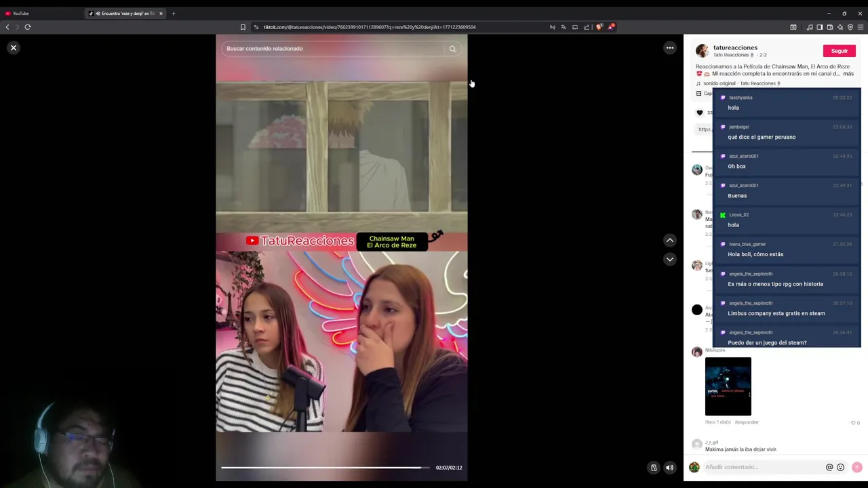
Task: Post the comment with the pink arrow button
Action: coord(856,467)
